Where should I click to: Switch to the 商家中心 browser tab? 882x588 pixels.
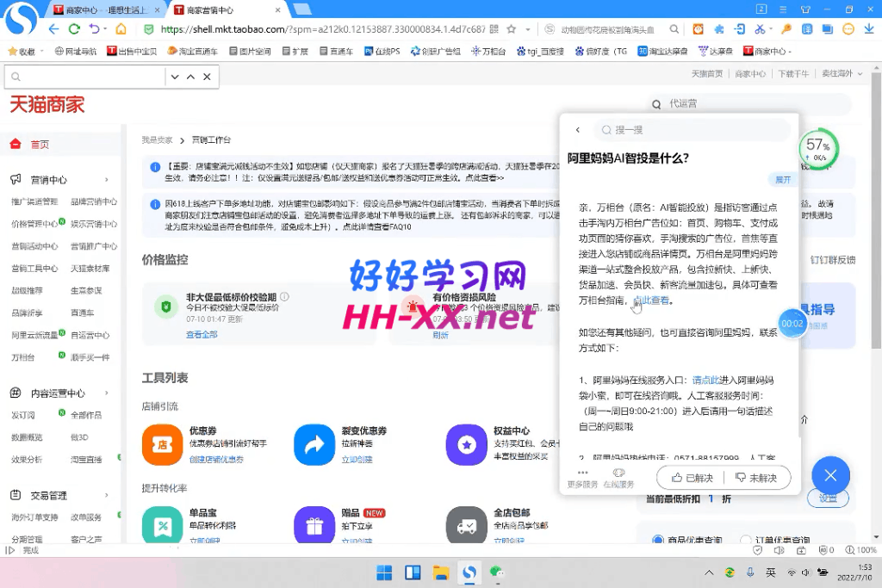coord(104,10)
